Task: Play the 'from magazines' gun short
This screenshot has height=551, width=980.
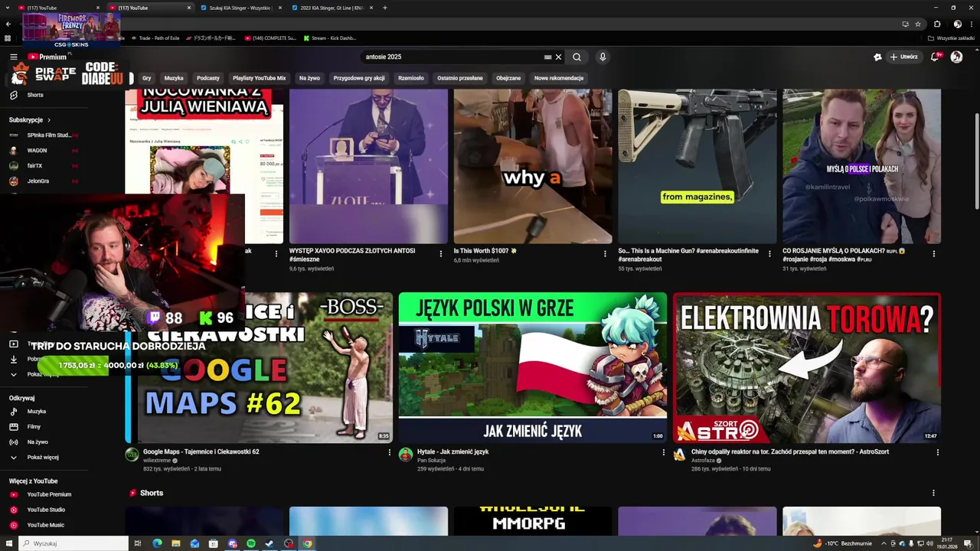Action: tap(697, 166)
